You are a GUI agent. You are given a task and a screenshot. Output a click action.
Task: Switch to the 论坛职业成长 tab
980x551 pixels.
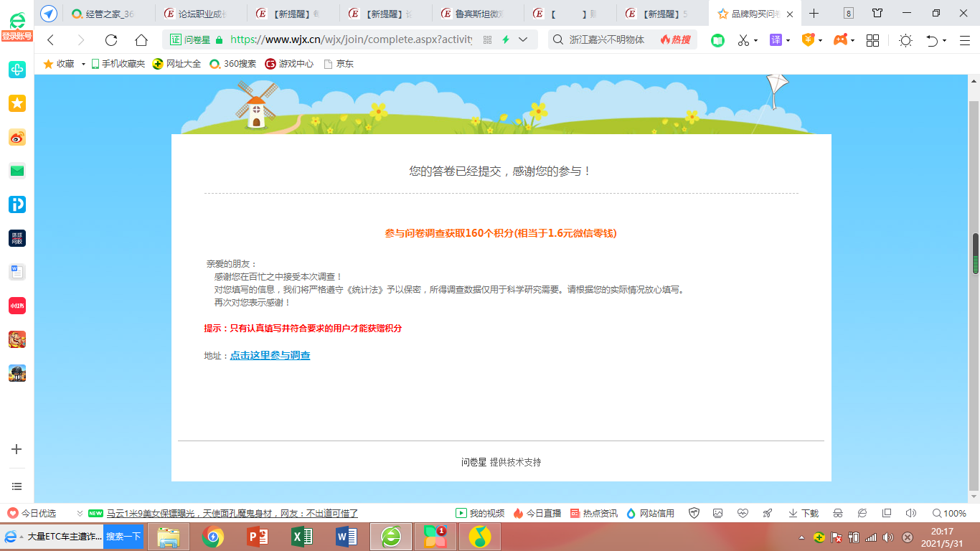coord(201,14)
